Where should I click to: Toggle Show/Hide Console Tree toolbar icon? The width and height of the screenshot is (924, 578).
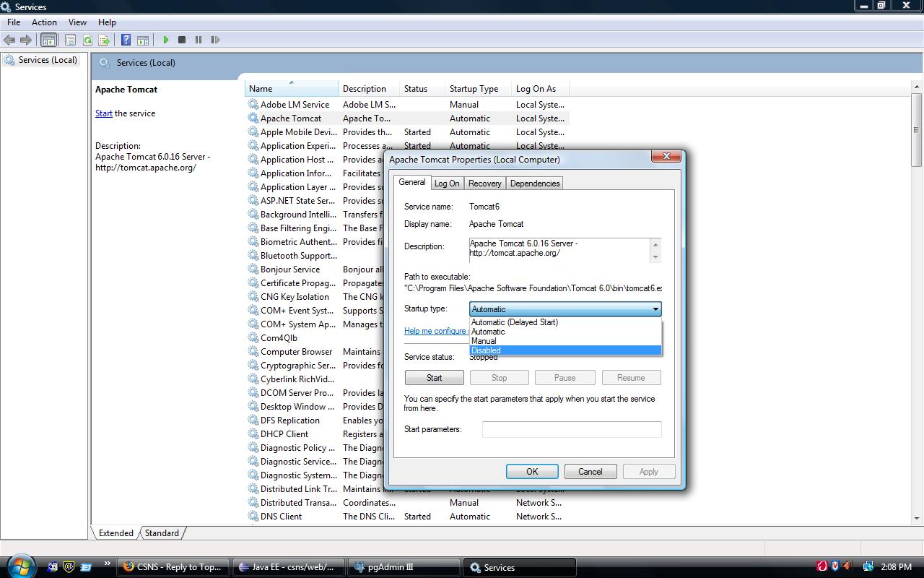pyautogui.click(x=48, y=40)
